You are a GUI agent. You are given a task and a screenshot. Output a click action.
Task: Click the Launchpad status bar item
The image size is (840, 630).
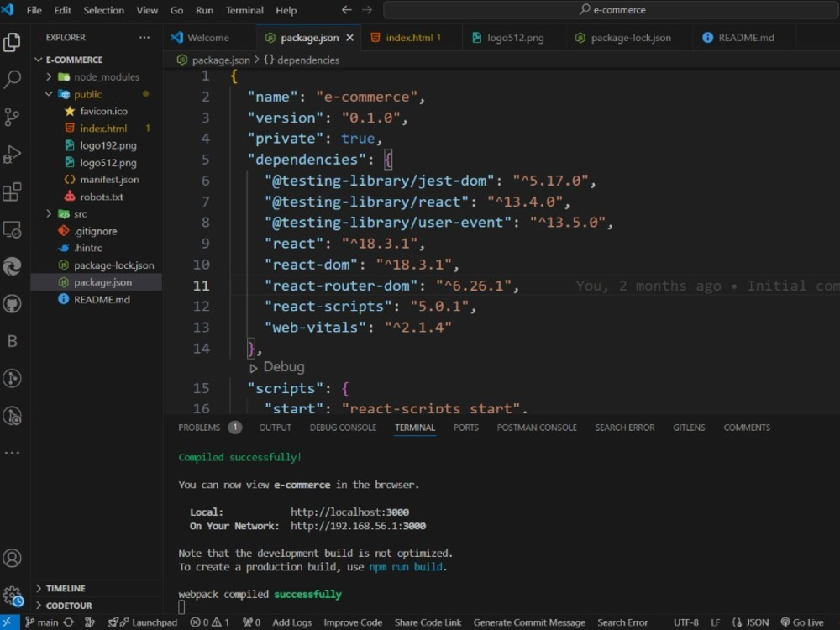coord(143,622)
